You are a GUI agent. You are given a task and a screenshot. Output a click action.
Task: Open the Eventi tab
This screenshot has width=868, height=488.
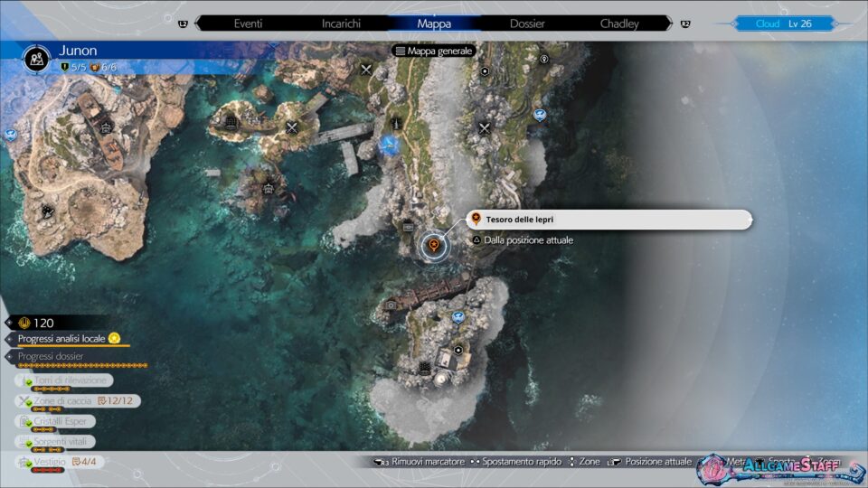pyautogui.click(x=248, y=23)
